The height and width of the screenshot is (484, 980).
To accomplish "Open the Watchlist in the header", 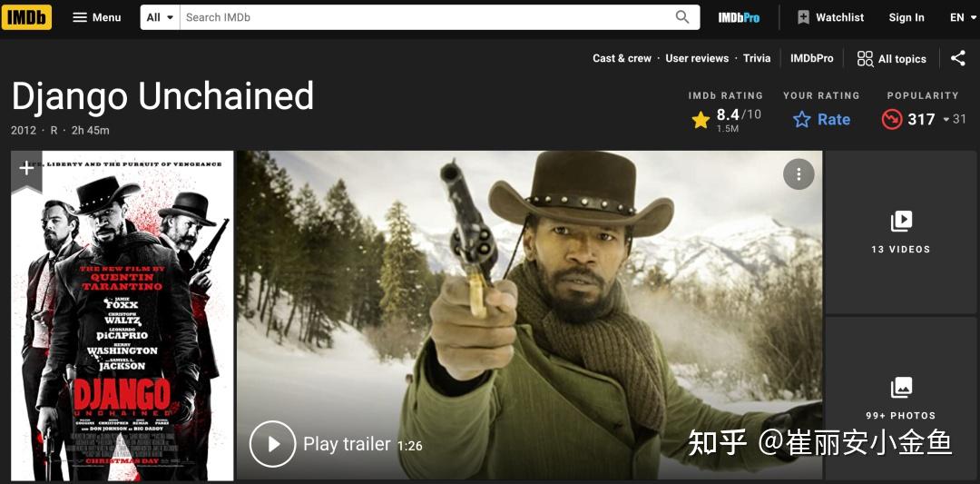I will (x=830, y=17).
